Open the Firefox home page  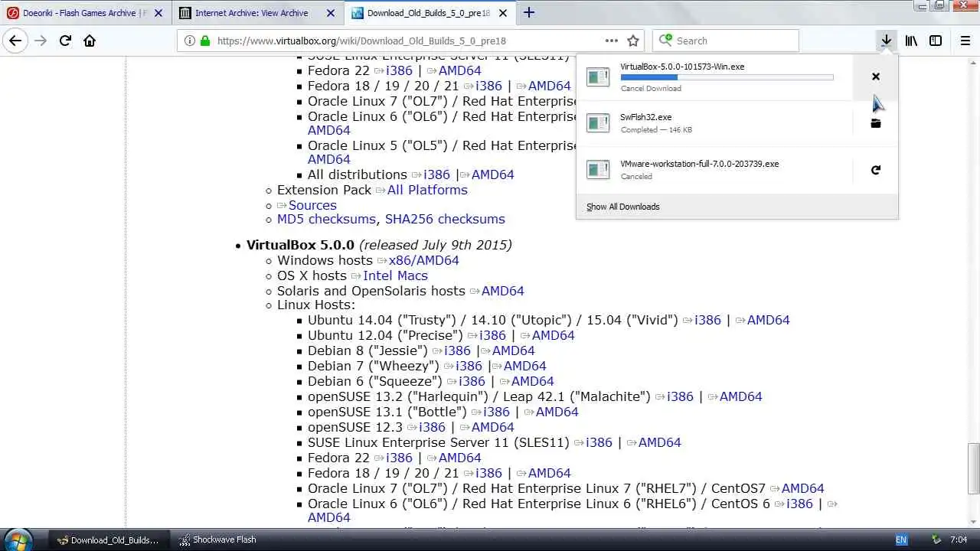tap(90, 41)
